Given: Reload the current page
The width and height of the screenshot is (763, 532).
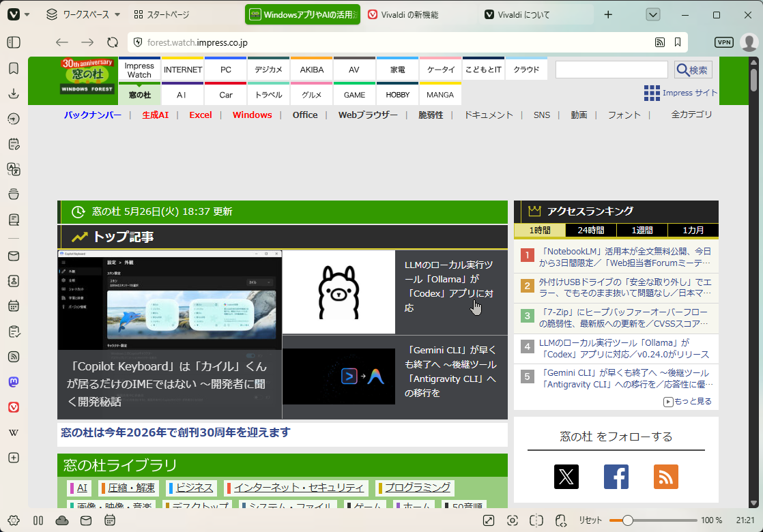Looking at the screenshot, I should point(113,42).
